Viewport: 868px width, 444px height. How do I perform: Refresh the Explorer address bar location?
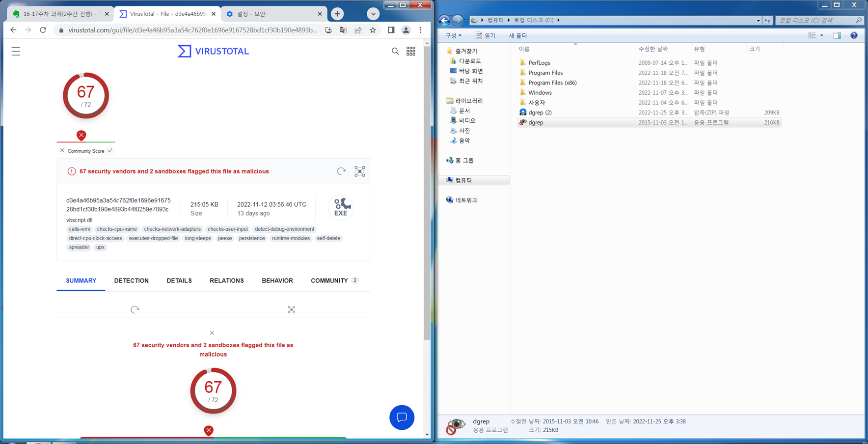767,20
